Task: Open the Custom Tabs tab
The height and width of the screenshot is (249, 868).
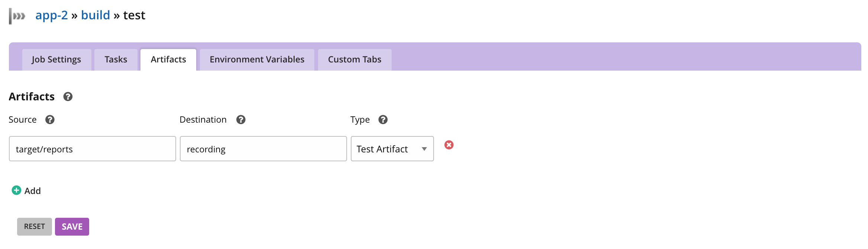Action: coord(355,59)
